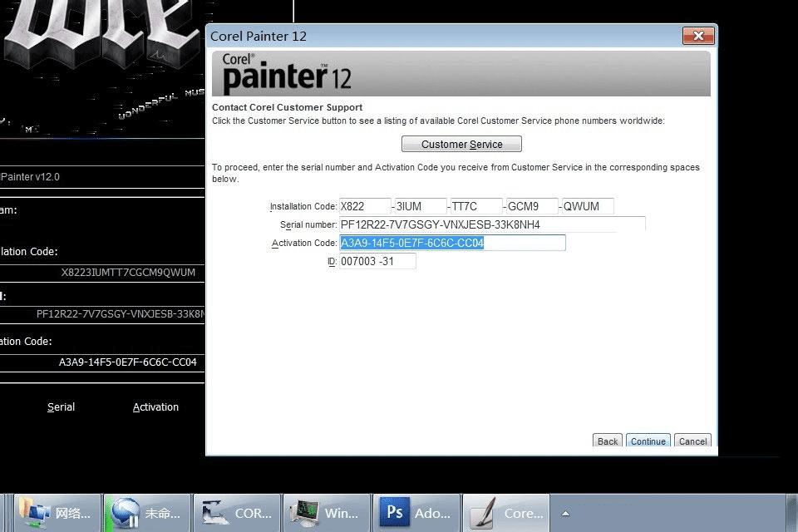Click the Painter v12.0 product field in keygen
This screenshot has width=798, height=532.
(101, 177)
